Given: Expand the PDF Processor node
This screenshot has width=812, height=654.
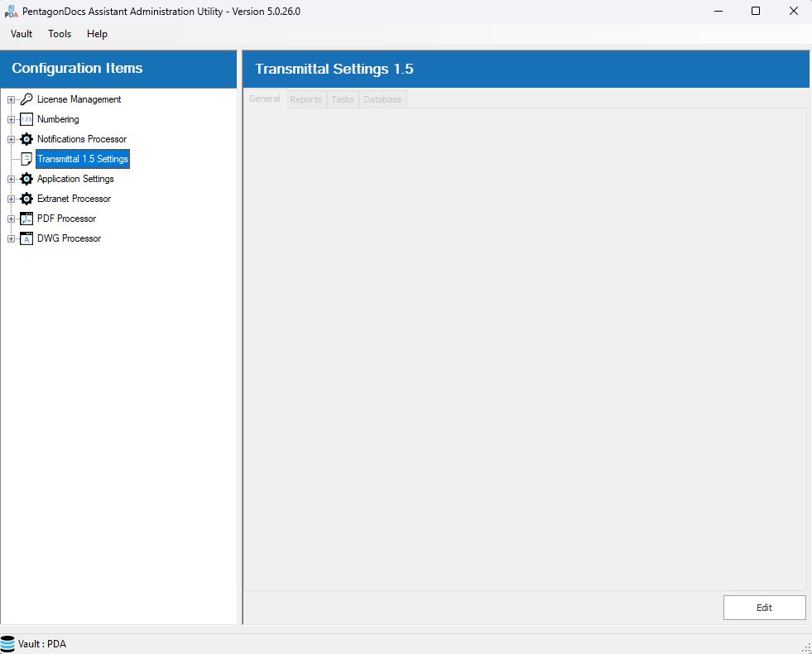Looking at the screenshot, I should (x=11, y=219).
